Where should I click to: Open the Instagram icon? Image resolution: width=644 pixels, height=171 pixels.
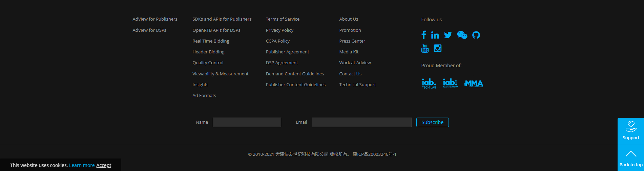click(x=438, y=48)
